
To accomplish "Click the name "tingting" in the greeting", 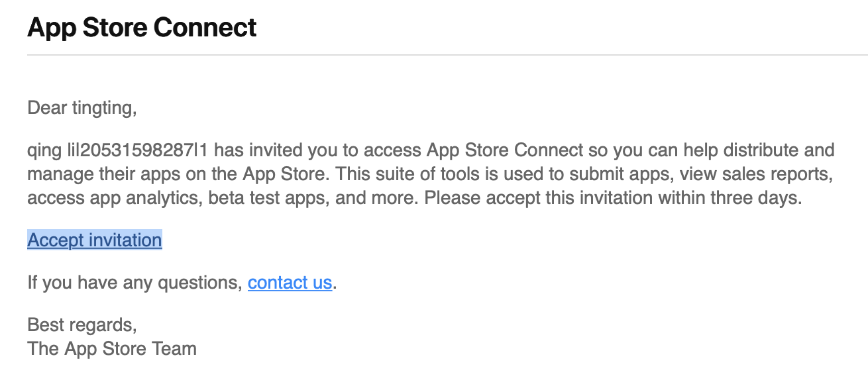I will point(101,108).
